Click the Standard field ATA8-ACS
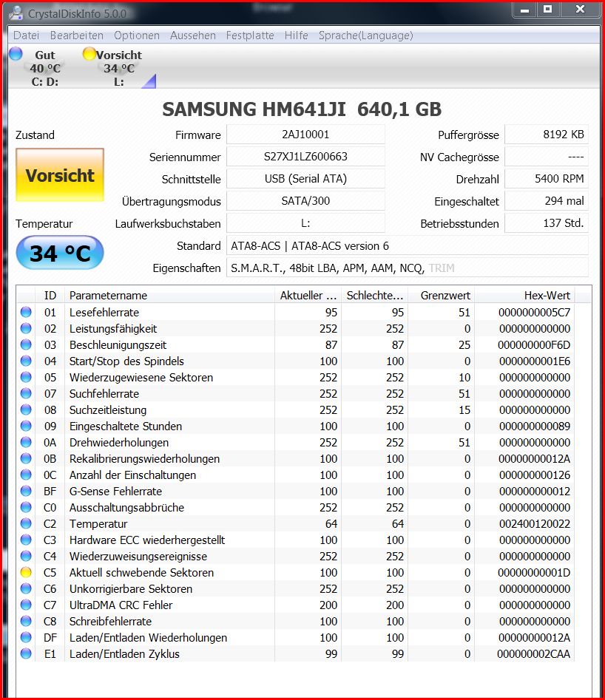Image resolution: width=605 pixels, height=700 pixels. click(407, 246)
